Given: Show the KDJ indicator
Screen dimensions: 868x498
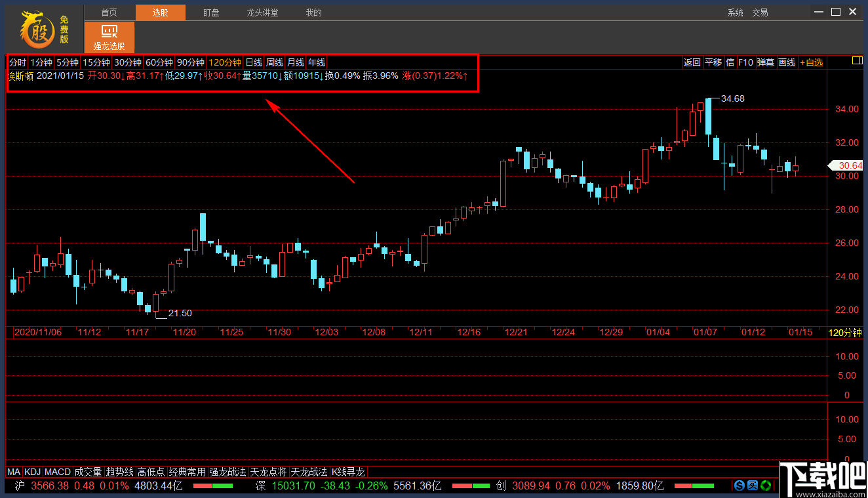Looking at the screenshot, I should coord(33,472).
